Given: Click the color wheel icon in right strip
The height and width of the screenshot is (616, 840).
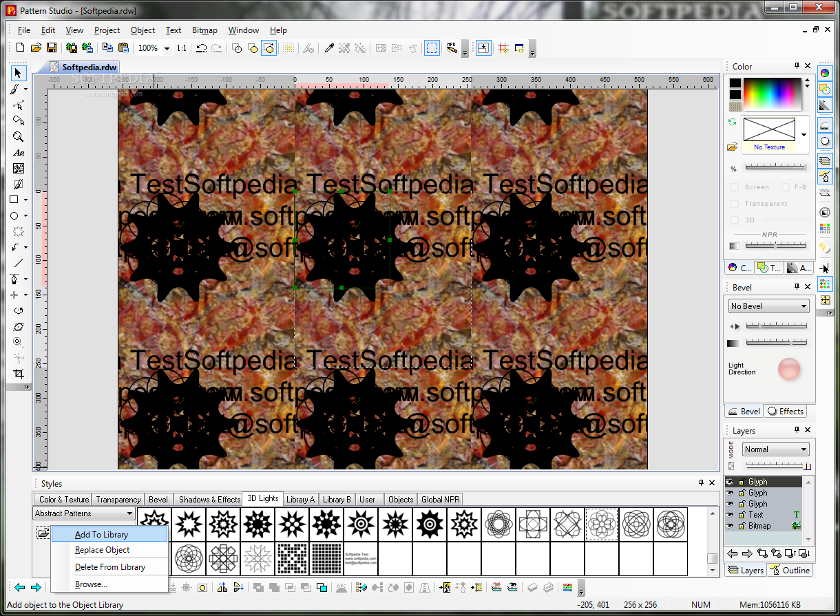Looking at the screenshot, I should pos(825,73).
